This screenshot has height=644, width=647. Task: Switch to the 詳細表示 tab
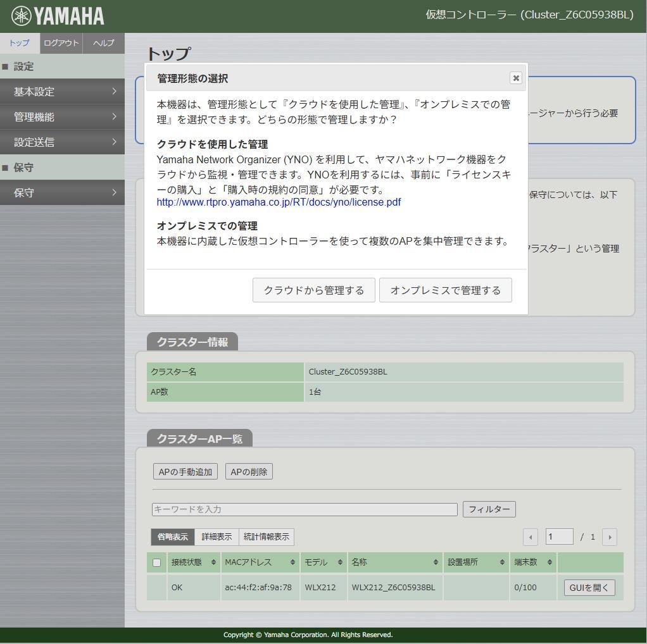click(217, 536)
